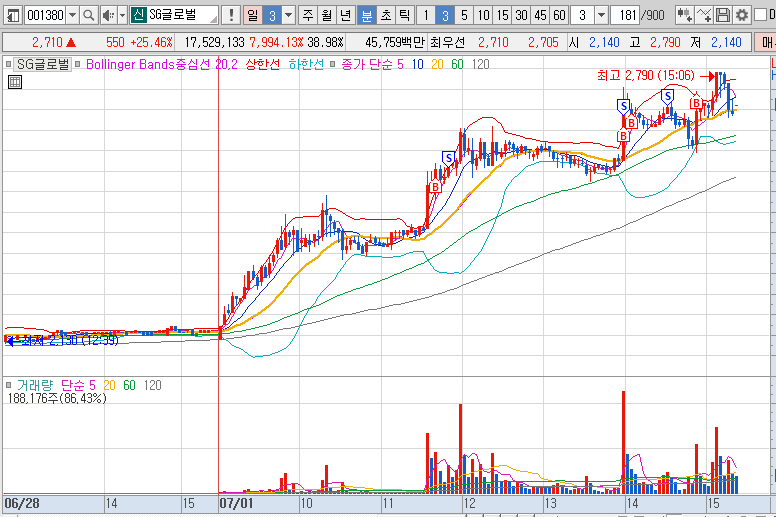The height and width of the screenshot is (517, 776).
Task: Click the B buy marker after 11:00
Action: 435,187
